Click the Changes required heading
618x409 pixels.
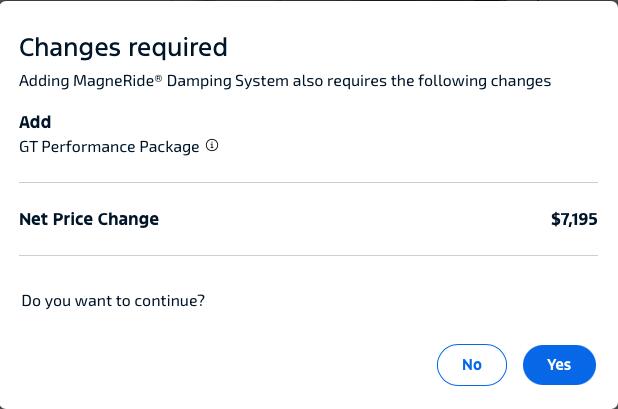click(x=123, y=48)
